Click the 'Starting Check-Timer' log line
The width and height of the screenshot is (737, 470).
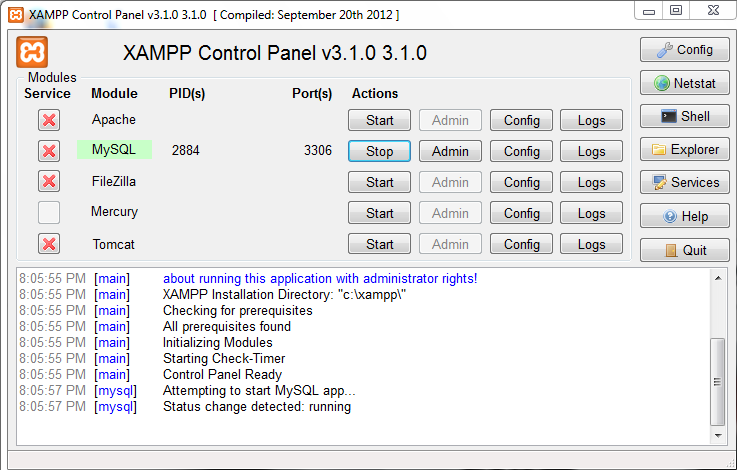point(224,359)
